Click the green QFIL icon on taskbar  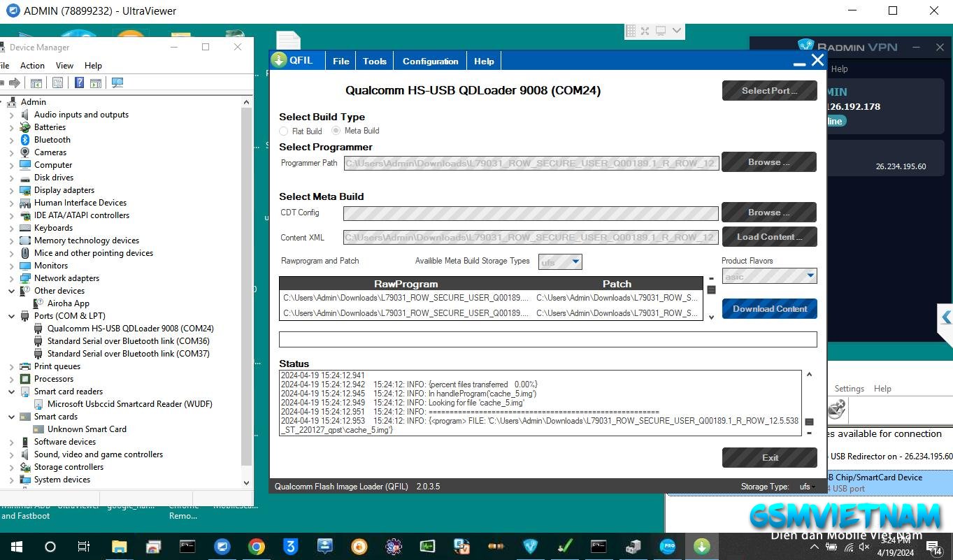(x=702, y=547)
